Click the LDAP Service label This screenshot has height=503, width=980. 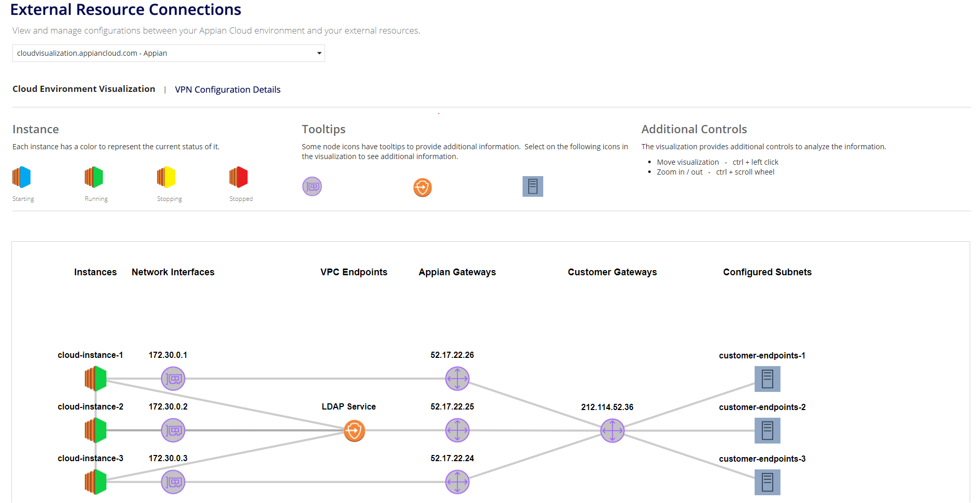click(x=349, y=407)
